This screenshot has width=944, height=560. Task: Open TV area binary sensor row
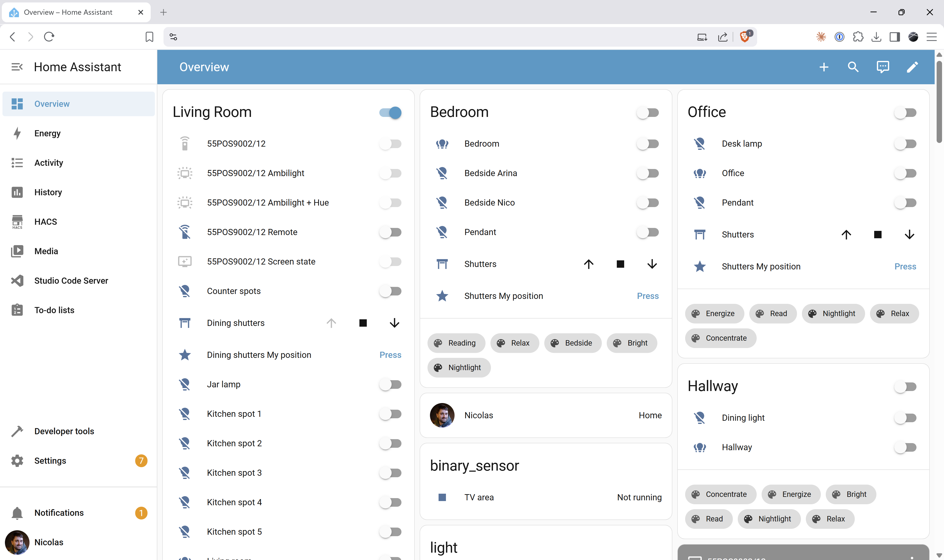[546, 497]
